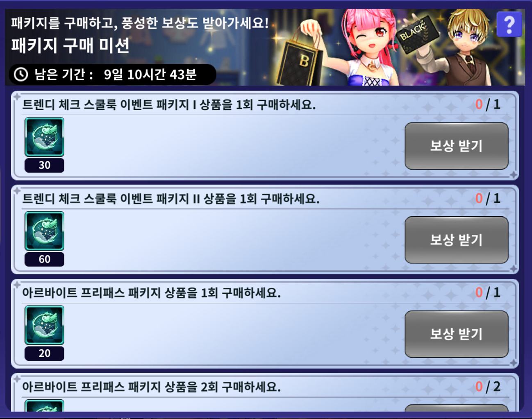Click the reward icon with quantity 30

(x=44, y=137)
